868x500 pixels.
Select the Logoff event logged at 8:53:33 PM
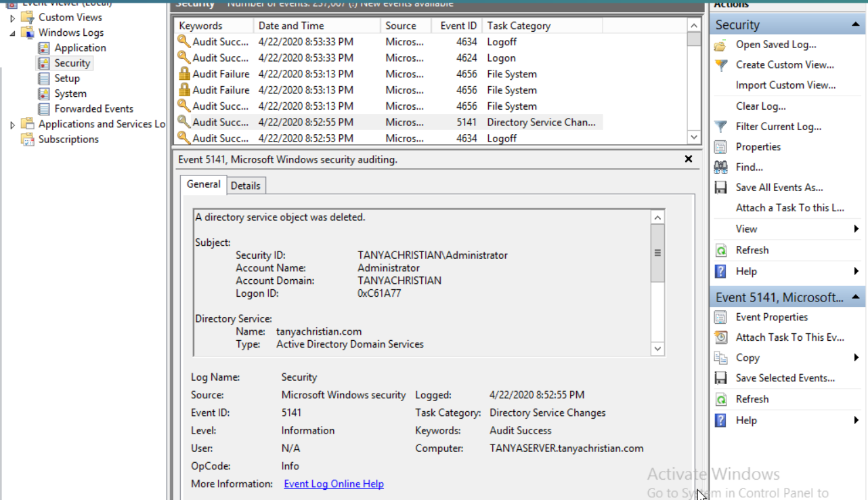[389, 41]
